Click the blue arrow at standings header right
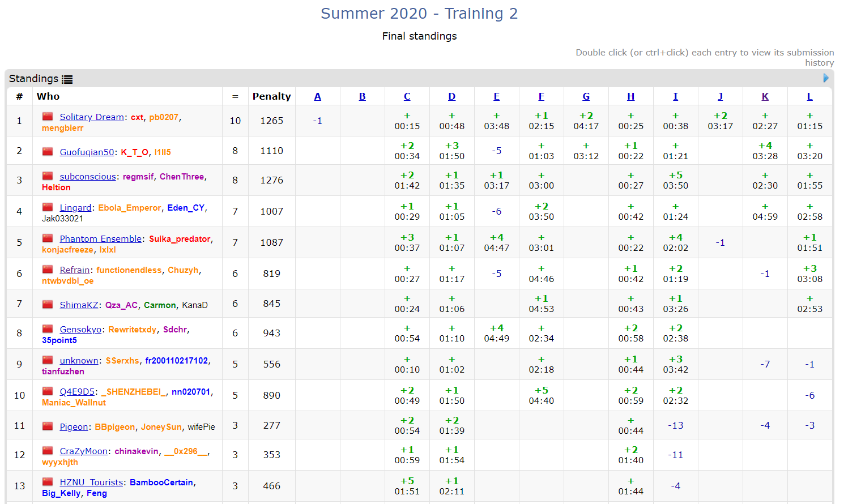 (x=825, y=78)
